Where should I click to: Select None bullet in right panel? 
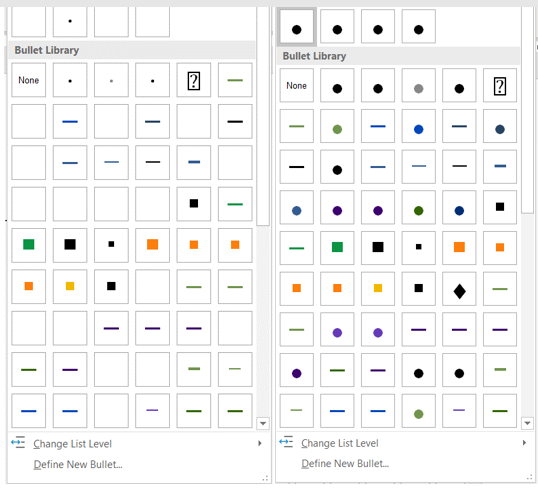pos(296,85)
